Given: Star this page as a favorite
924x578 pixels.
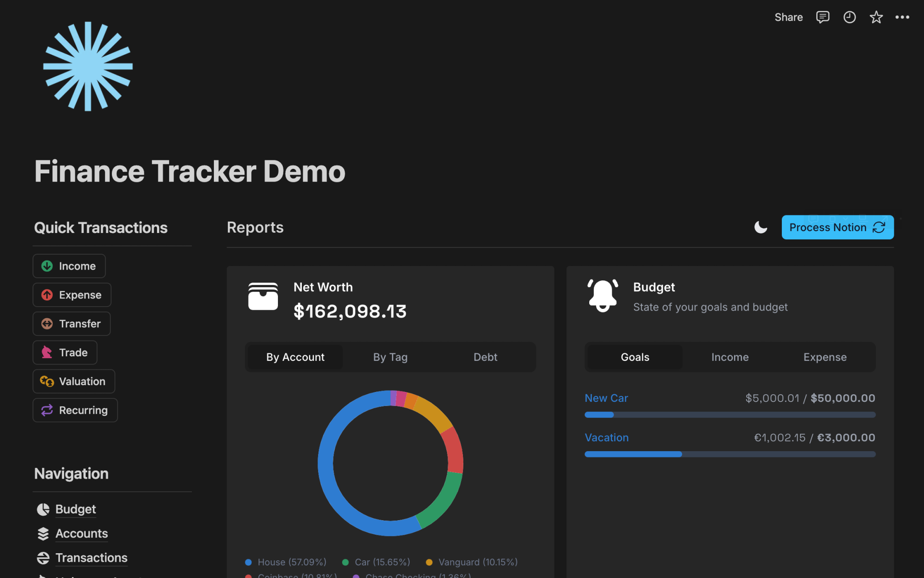Looking at the screenshot, I should click(x=876, y=17).
